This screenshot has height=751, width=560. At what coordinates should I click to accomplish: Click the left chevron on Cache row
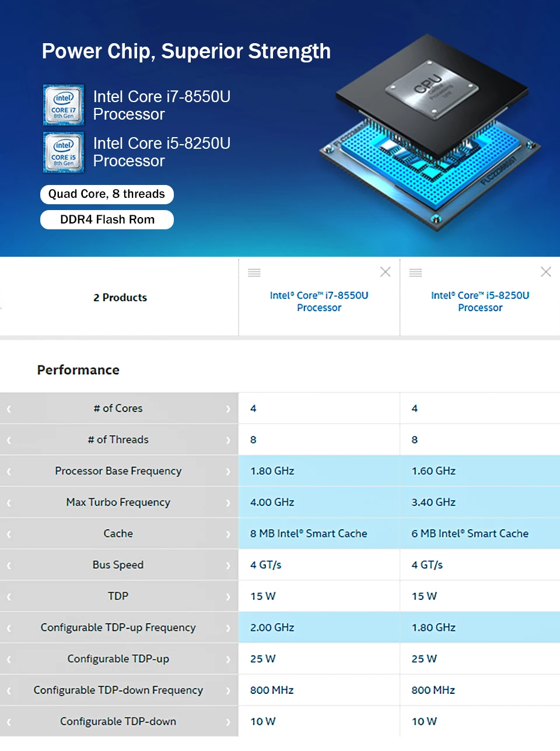pos(9,535)
